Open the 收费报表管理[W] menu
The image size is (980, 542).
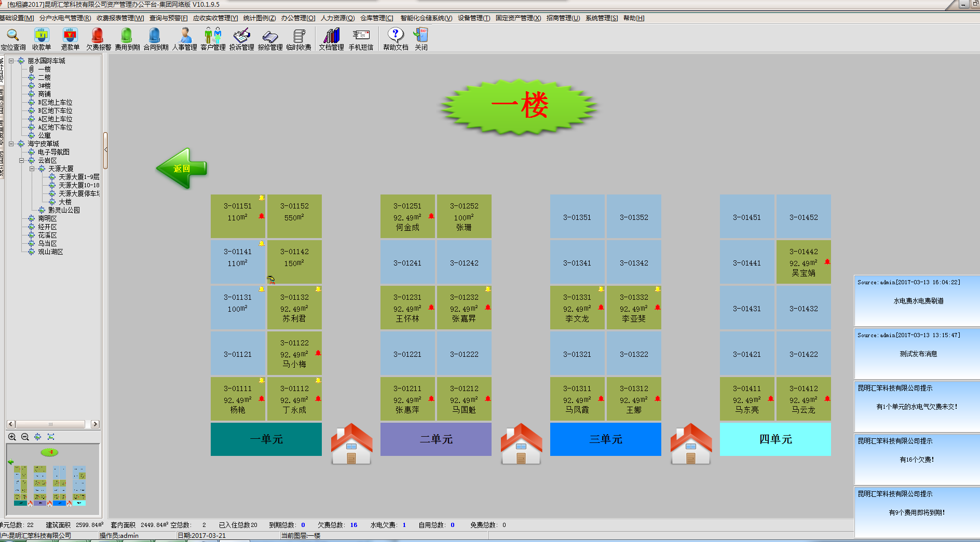click(120, 18)
